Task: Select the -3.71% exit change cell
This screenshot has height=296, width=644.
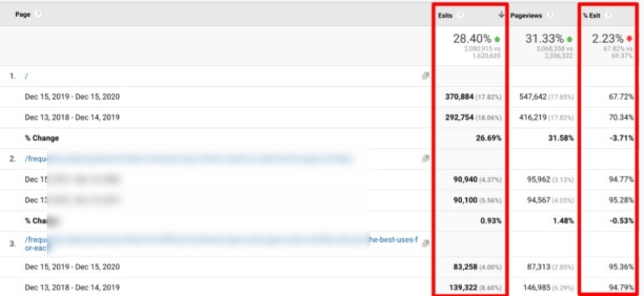Action: pos(621,138)
